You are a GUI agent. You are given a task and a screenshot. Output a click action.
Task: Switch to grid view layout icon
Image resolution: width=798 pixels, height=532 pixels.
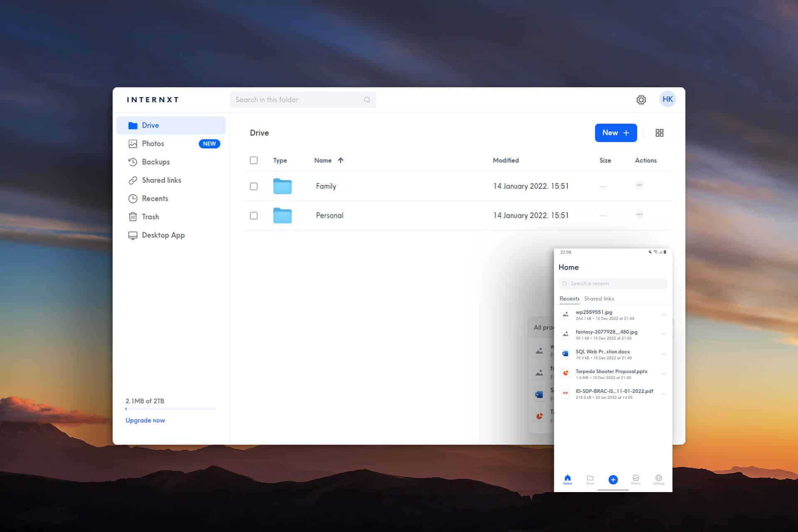click(x=659, y=133)
